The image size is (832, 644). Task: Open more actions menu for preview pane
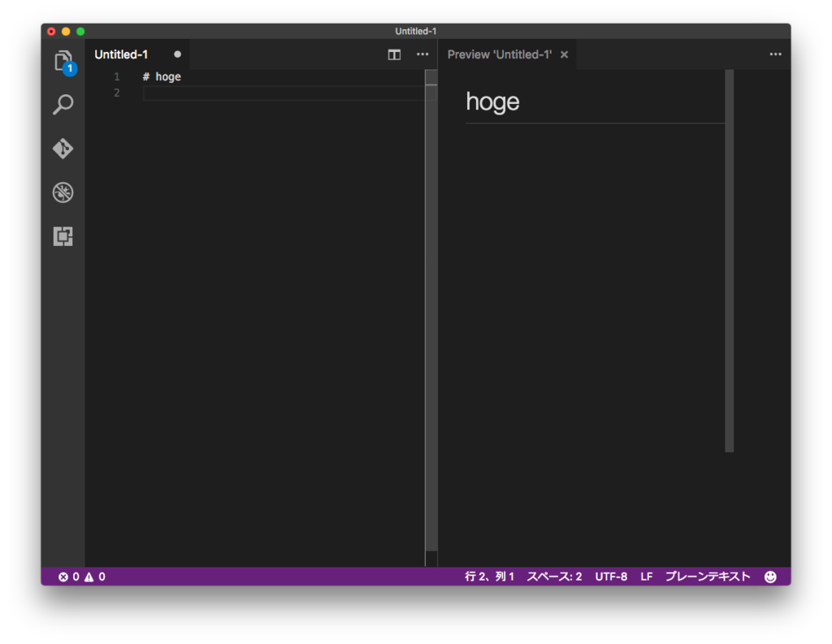[775, 54]
